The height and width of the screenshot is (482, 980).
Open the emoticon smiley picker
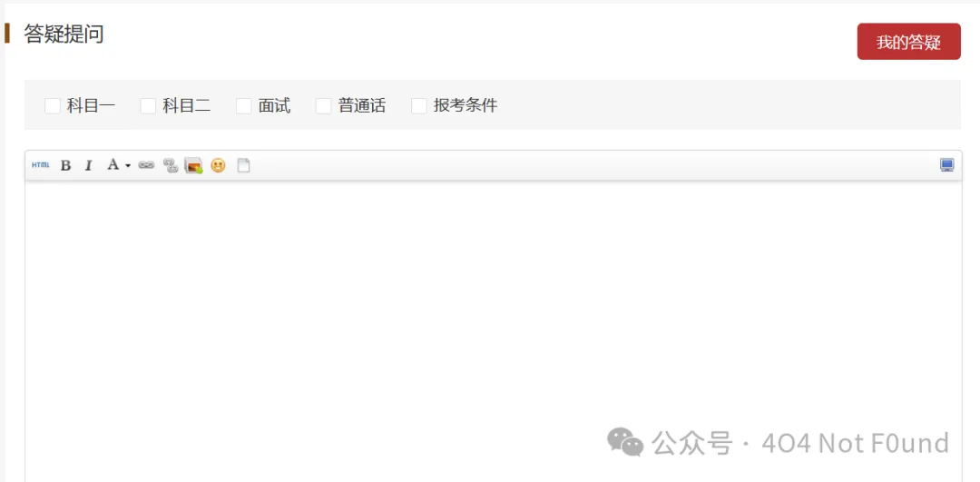(x=218, y=166)
